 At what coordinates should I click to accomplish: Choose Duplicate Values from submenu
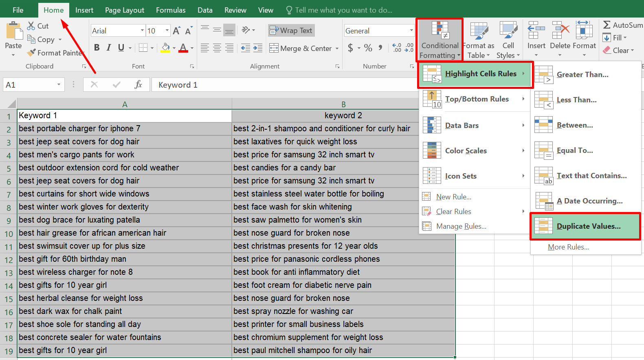(x=585, y=226)
